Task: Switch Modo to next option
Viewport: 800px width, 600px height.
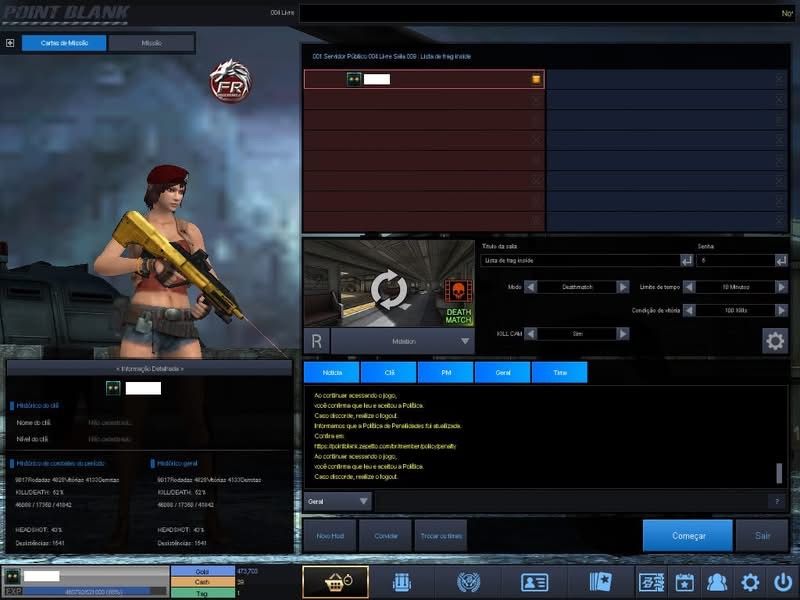Action: 622,287
